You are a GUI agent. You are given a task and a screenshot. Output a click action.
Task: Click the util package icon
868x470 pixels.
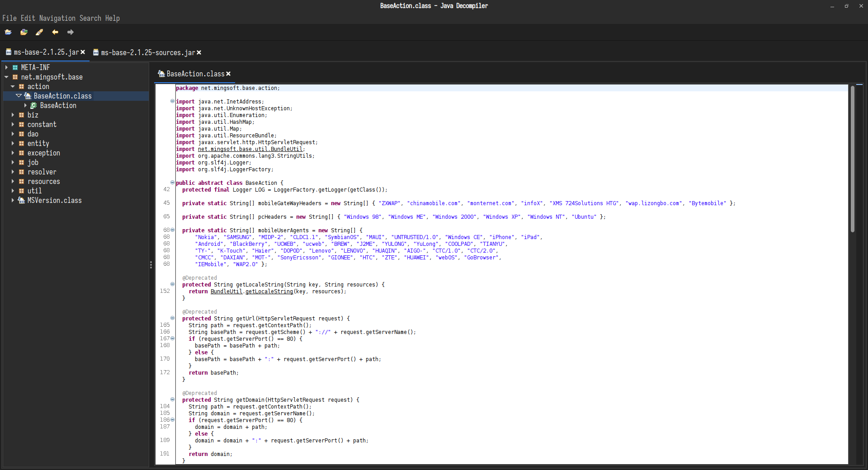click(x=21, y=191)
